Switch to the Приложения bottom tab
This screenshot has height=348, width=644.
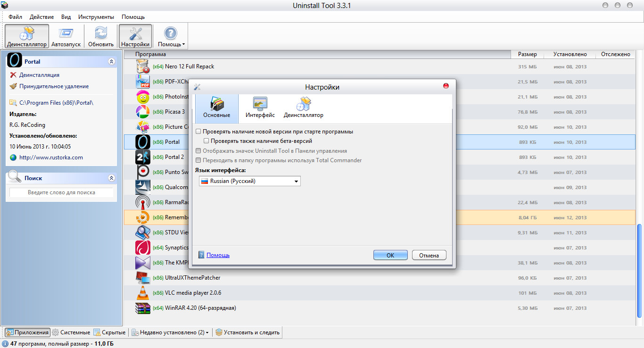tap(27, 332)
